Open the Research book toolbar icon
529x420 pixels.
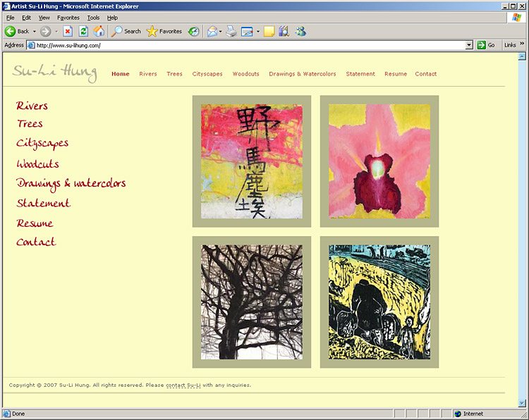click(x=284, y=31)
